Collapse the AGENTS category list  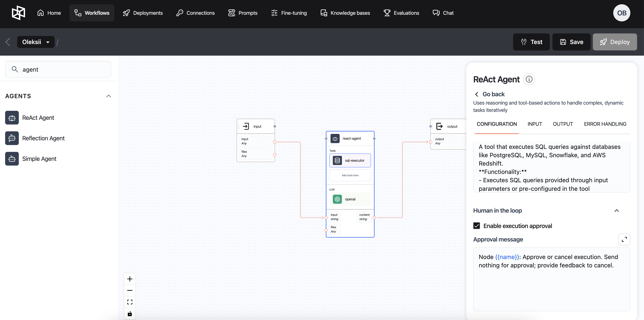pos(108,96)
